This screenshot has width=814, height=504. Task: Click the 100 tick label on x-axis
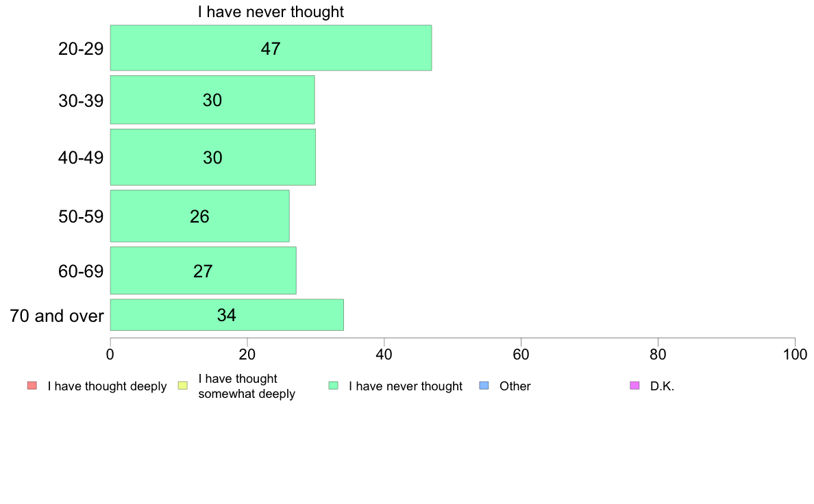[x=795, y=355]
